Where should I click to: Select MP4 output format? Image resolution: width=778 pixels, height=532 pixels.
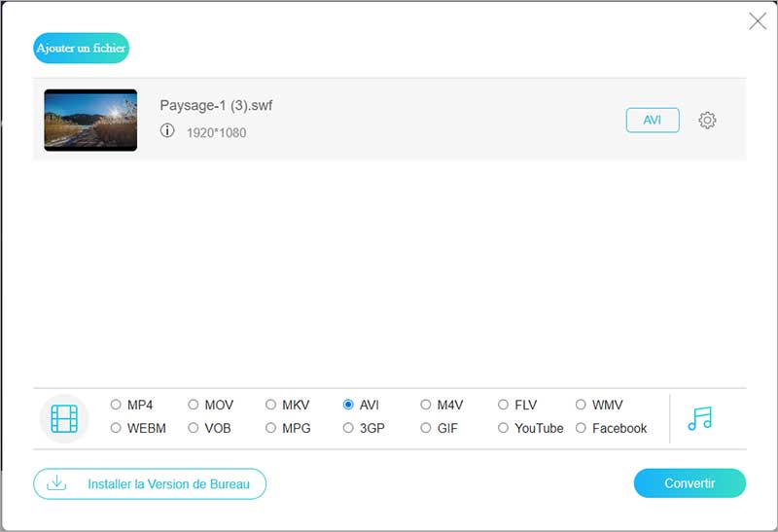pyautogui.click(x=117, y=405)
